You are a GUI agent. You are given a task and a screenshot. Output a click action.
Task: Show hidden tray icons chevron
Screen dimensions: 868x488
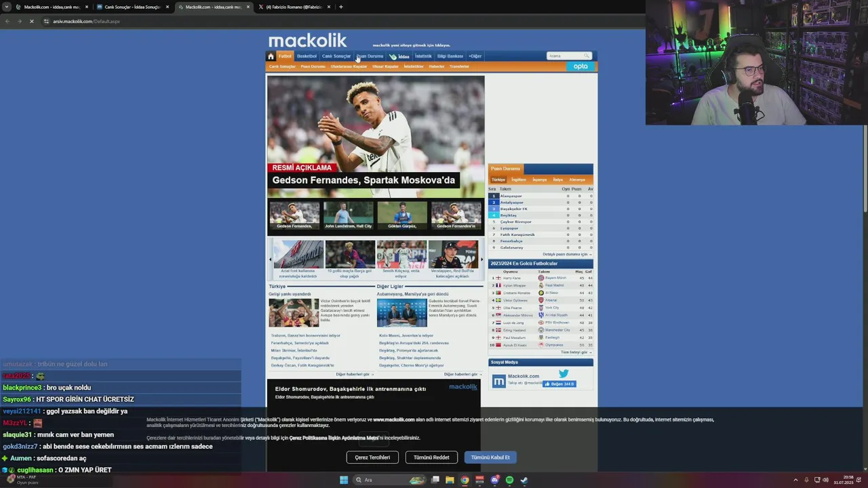pos(795,480)
